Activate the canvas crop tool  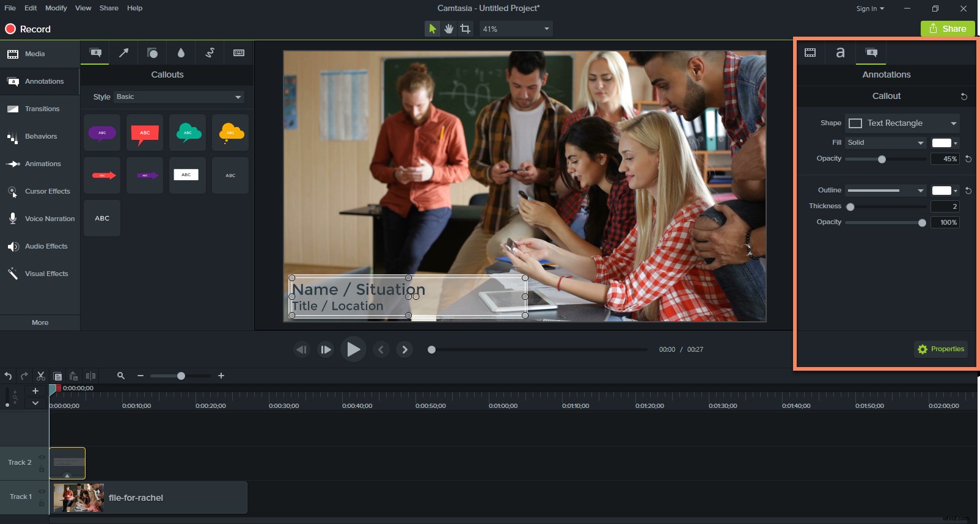[x=466, y=29]
